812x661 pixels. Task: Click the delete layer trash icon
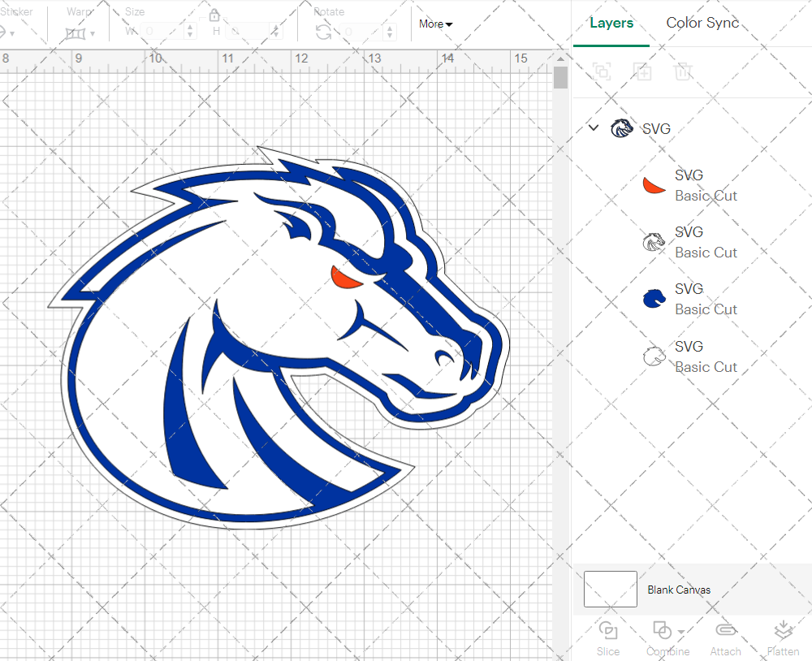click(684, 71)
